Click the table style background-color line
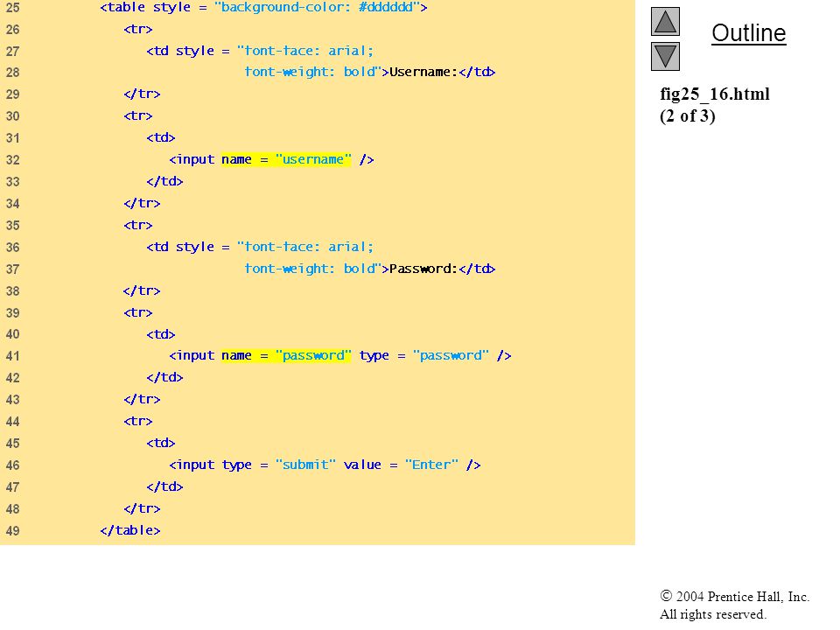 [263, 8]
